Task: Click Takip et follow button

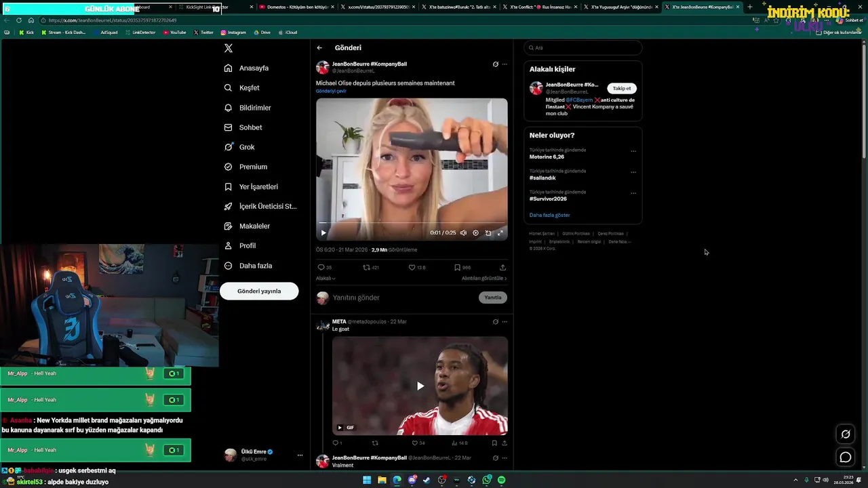Action: [621, 88]
